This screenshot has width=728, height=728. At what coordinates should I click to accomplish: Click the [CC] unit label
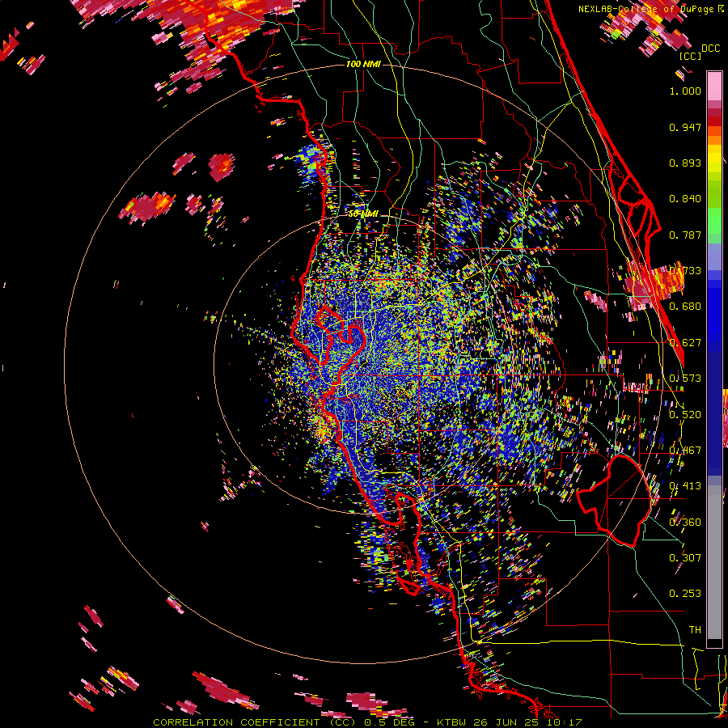[x=691, y=56]
